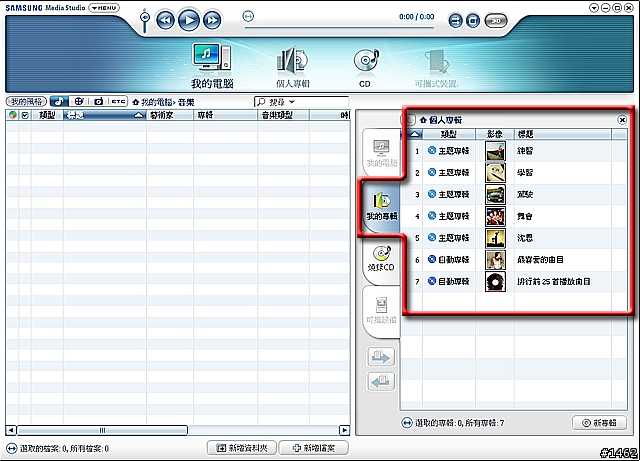Click the Play button
640x461 pixels.
click(189, 20)
